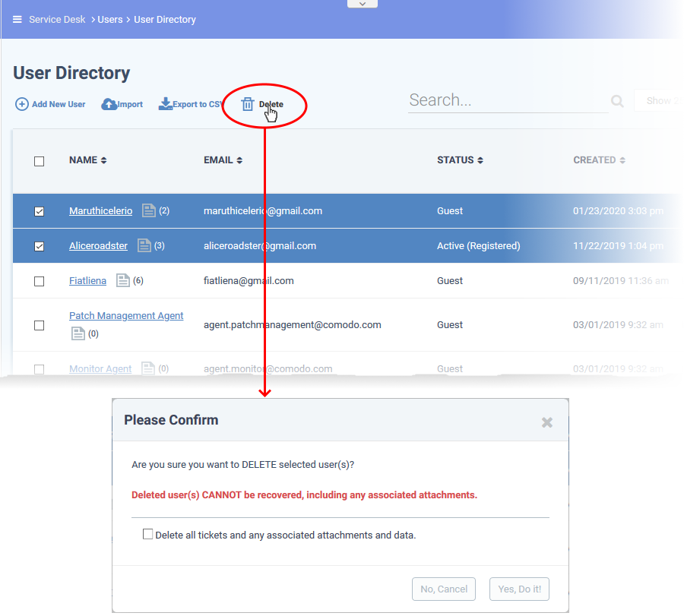Click into the Search input field
The image size is (684, 616).
coord(508,100)
